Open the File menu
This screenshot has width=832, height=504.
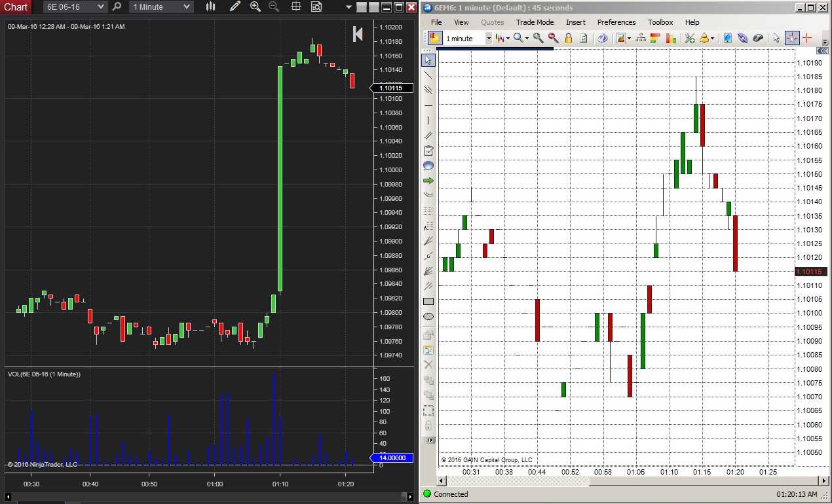click(x=436, y=22)
